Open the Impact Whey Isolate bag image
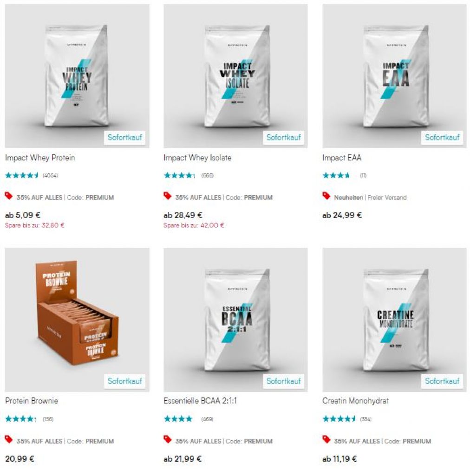The height and width of the screenshot is (476, 470). tap(235, 76)
